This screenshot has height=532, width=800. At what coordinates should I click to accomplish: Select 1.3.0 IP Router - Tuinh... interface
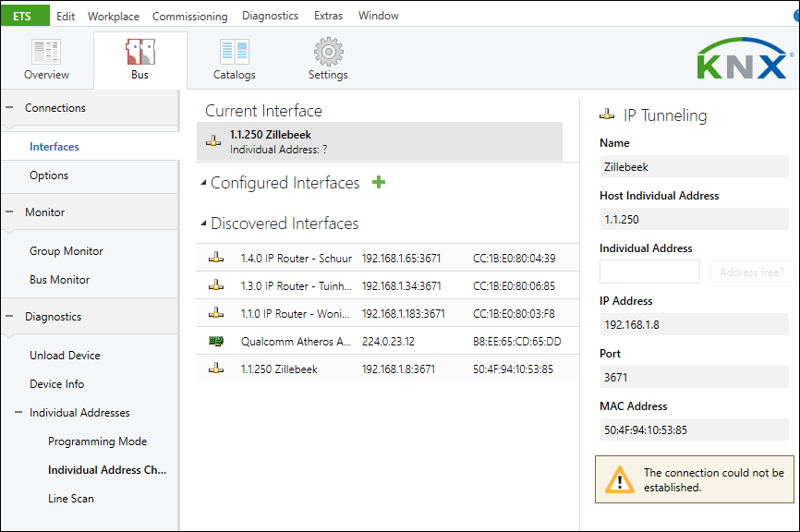click(296, 286)
